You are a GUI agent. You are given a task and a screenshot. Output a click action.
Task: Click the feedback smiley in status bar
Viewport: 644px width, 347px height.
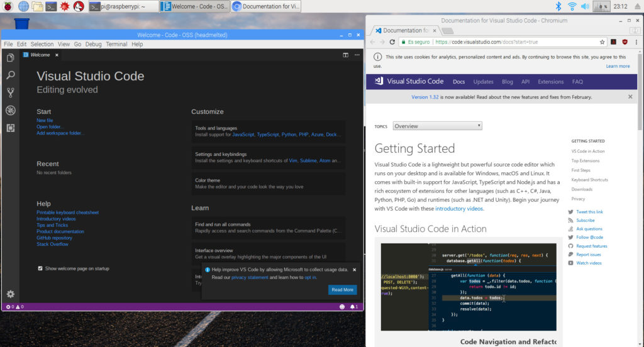pos(342,307)
